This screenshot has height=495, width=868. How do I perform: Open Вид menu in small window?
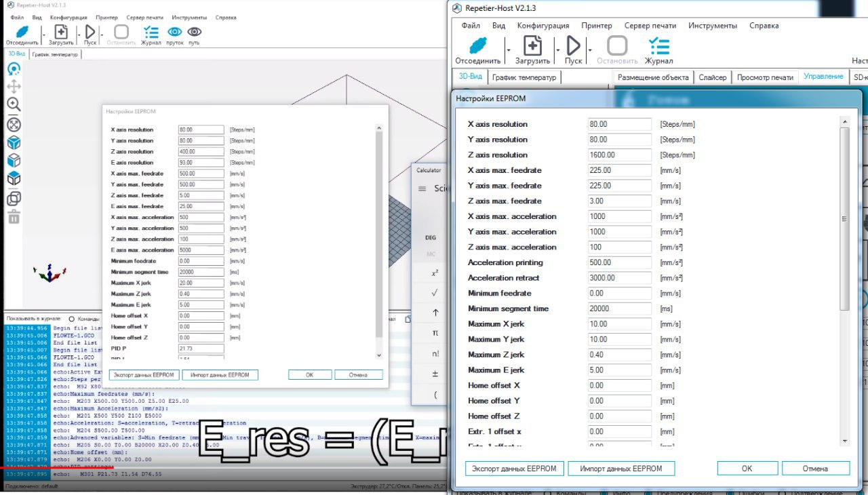click(x=37, y=18)
